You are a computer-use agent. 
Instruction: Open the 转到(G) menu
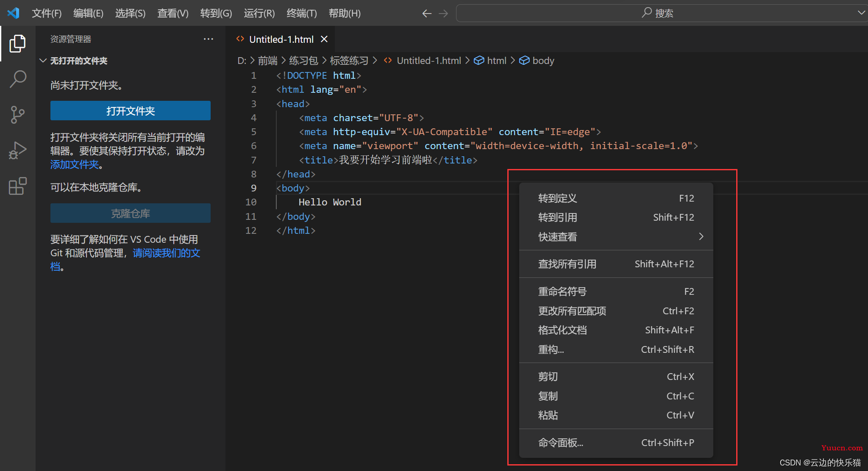click(216, 13)
